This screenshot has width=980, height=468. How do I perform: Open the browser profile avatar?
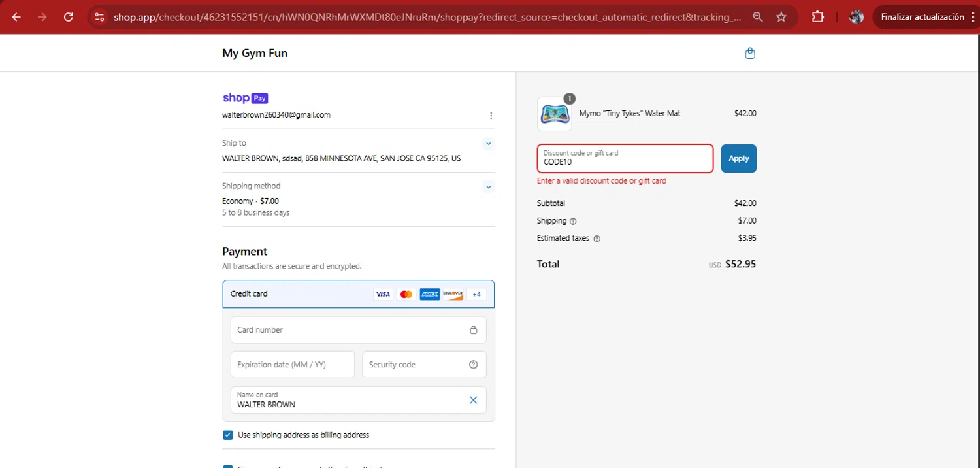pos(857,17)
